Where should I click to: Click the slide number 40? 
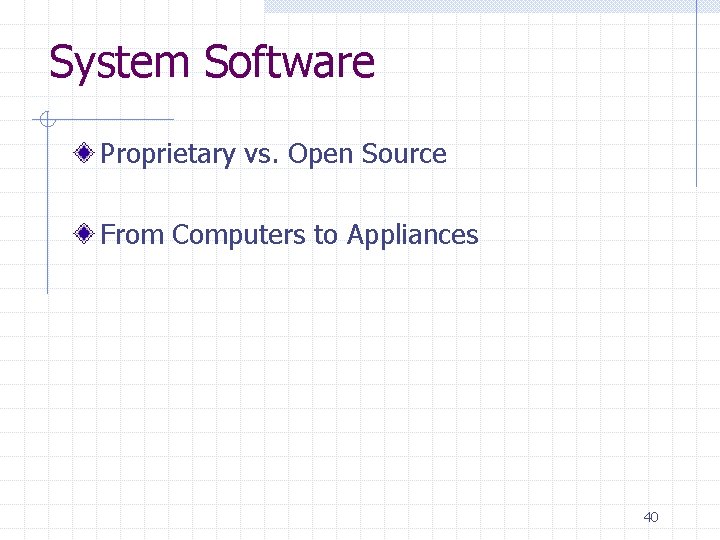[x=651, y=517]
